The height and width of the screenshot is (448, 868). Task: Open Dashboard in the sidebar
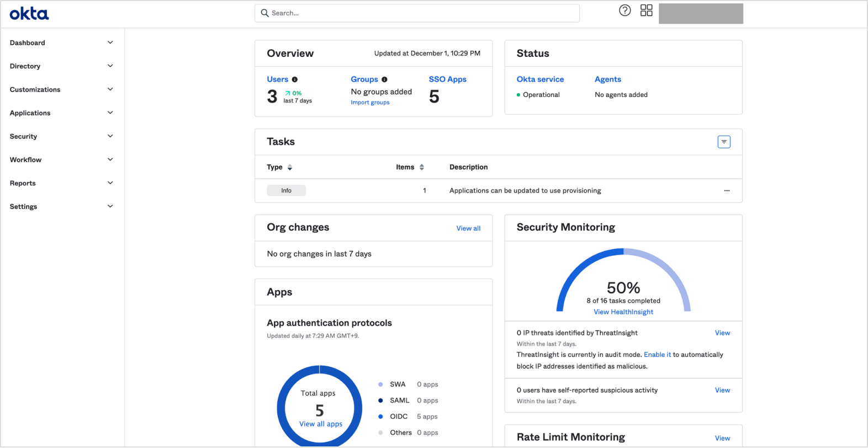(28, 42)
